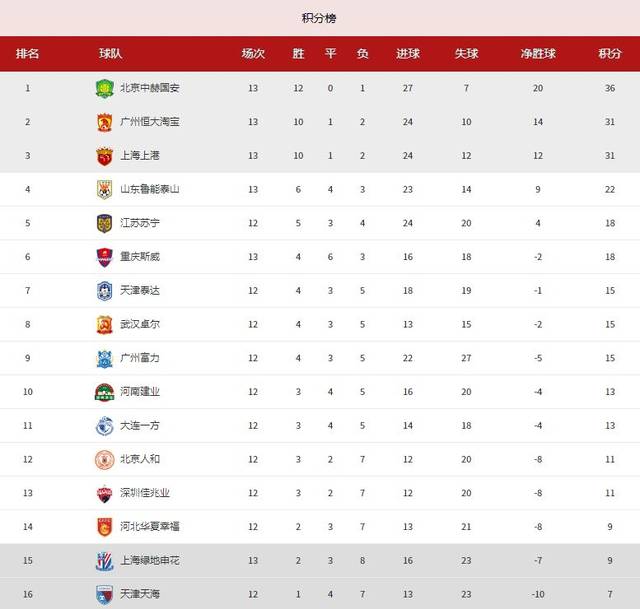Sort by the 净胜球 column header

pos(538,53)
